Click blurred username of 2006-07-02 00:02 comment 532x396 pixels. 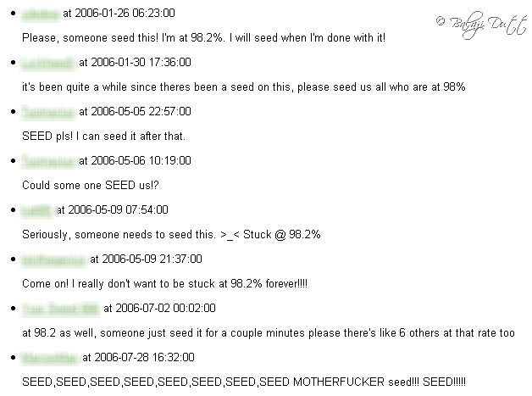pyautogui.click(x=60, y=310)
